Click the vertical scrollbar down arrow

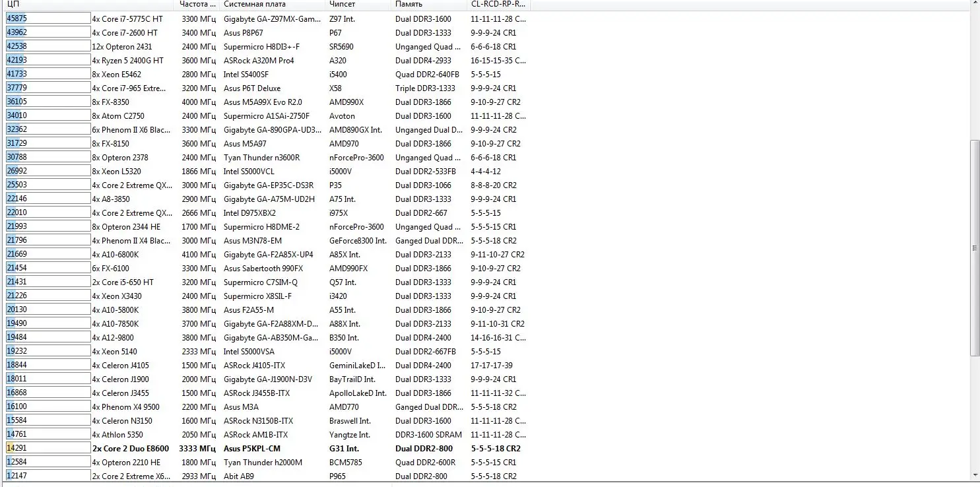[975, 474]
